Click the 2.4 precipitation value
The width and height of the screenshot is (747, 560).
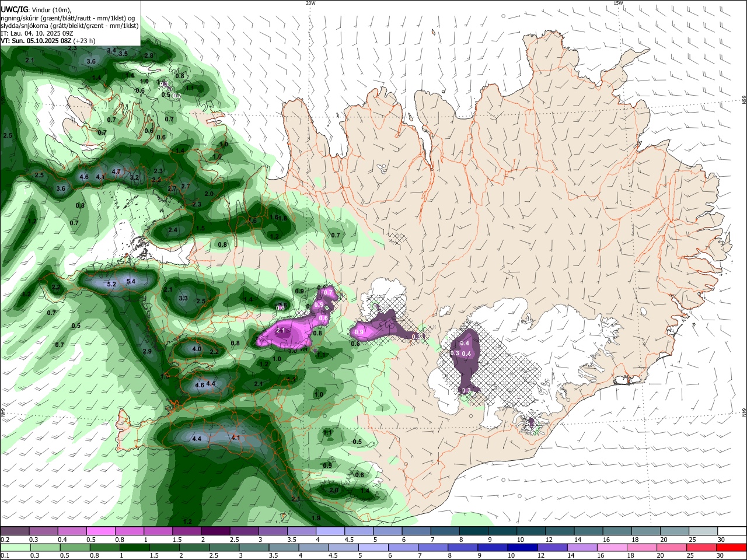(173, 230)
